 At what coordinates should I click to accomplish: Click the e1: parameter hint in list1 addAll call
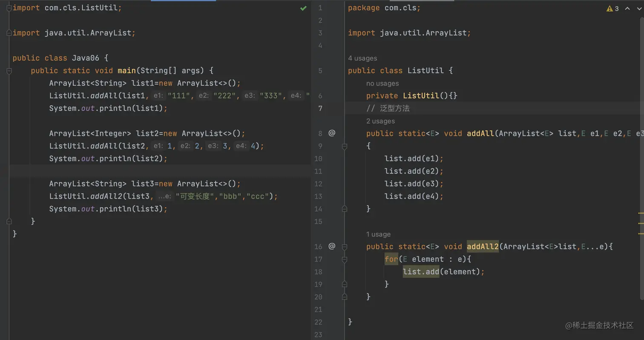point(158,96)
